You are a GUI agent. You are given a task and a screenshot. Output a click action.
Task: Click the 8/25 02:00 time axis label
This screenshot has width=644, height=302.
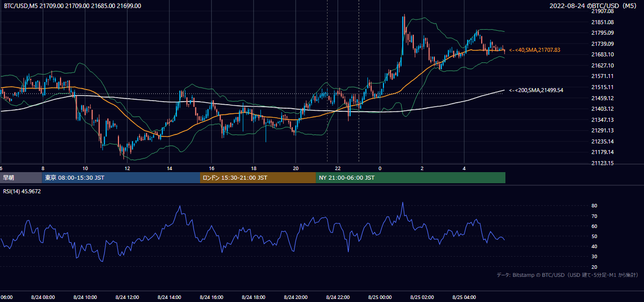coord(422,297)
